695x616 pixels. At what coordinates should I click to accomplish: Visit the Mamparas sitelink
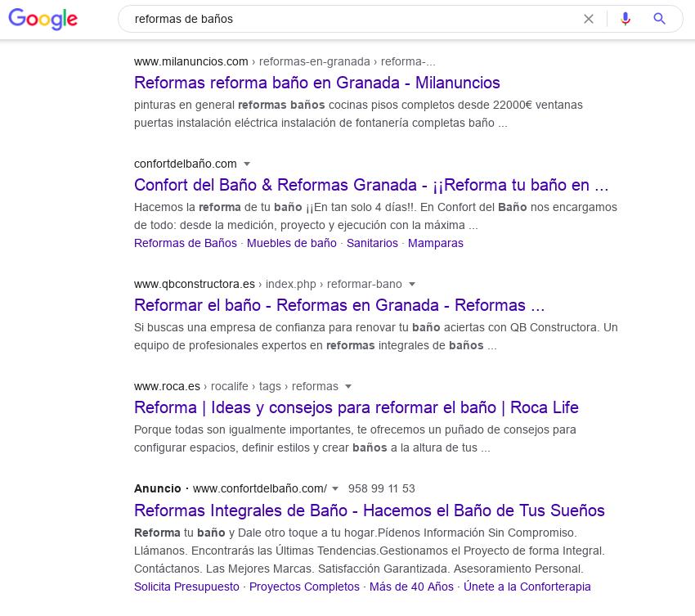[x=435, y=243]
